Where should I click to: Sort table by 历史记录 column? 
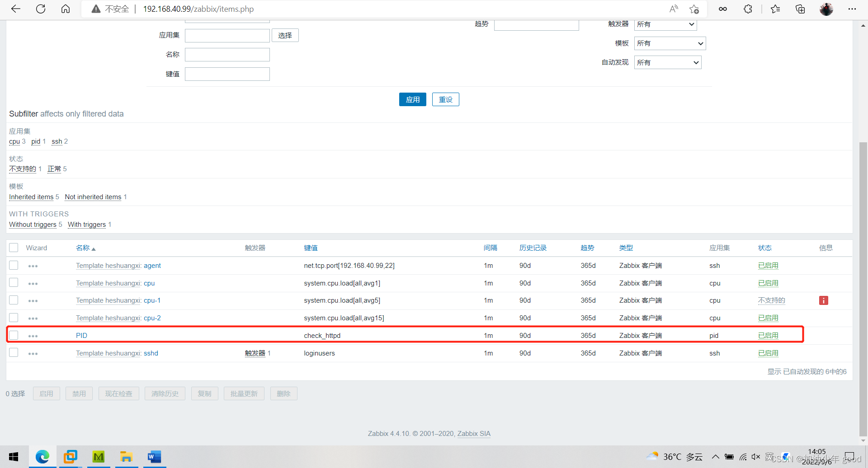click(x=533, y=248)
